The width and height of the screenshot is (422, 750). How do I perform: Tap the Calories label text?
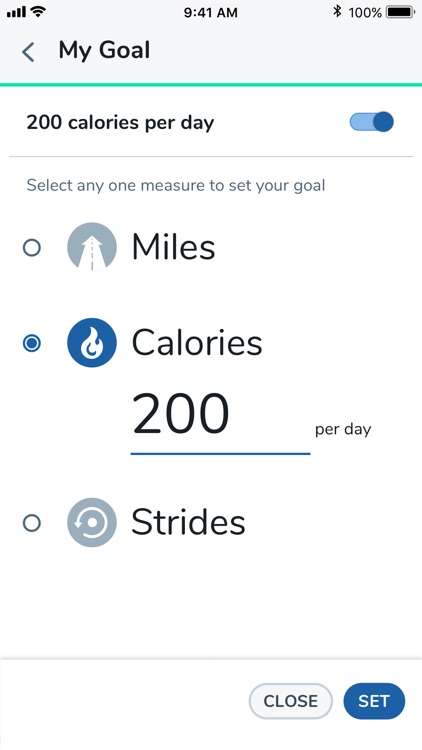tap(197, 342)
